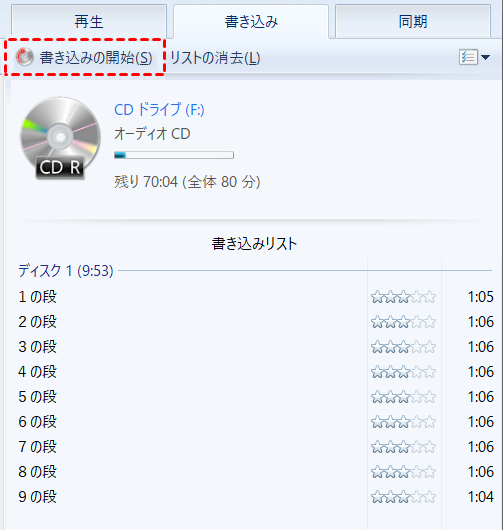Select track 9 の段 in burn list
Screen dimensions: 503x530
[x=256, y=497]
